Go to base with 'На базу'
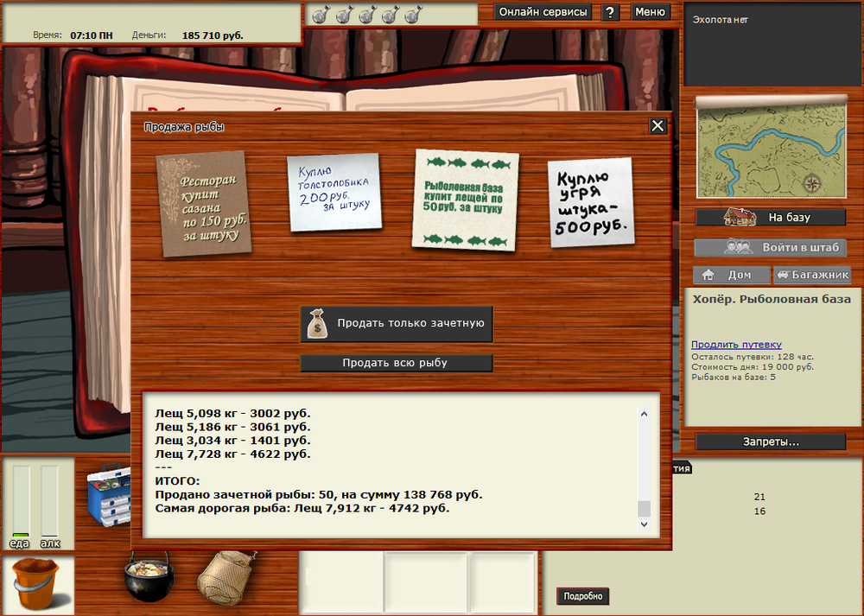This screenshot has height=616, width=864. pos(771,218)
